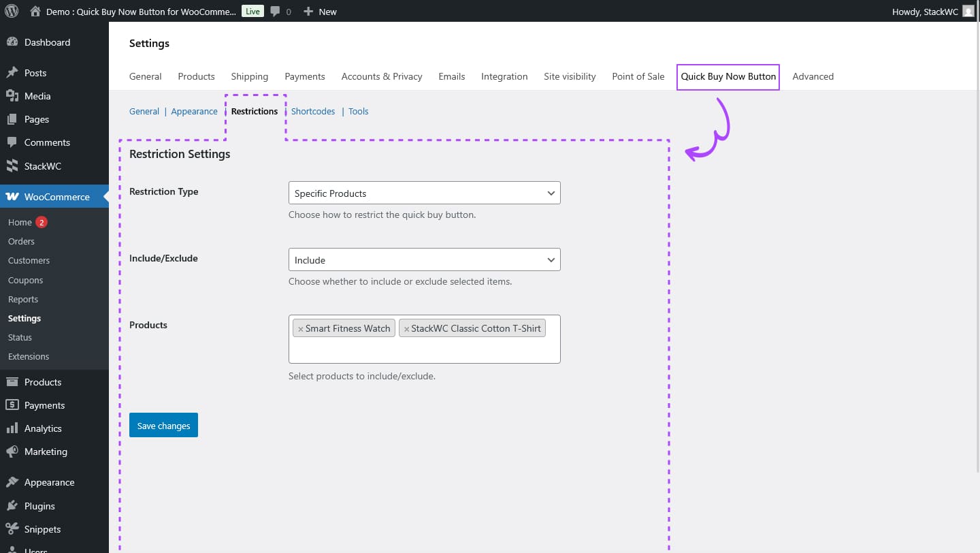Screen dimensions: 980x553
Task: Open the Include/Exclude dropdown
Action: click(424, 260)
